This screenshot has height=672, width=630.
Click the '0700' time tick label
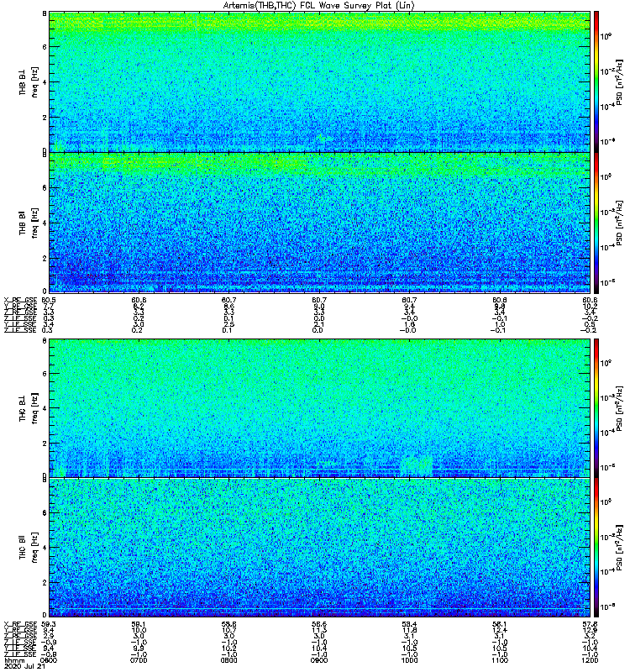(x=139, y=660)
